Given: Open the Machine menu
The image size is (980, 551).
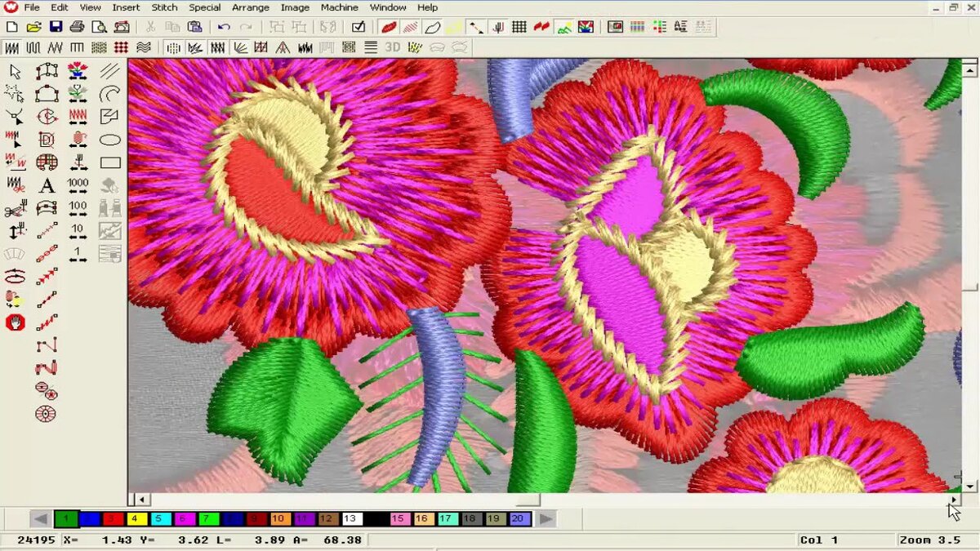Looking at the screenshot, I should [339, 7].
